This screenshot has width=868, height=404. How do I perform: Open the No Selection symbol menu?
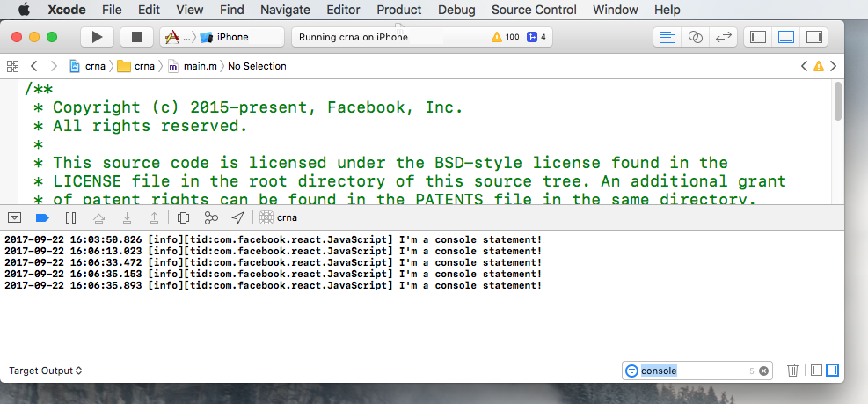[x=257, y=66]
